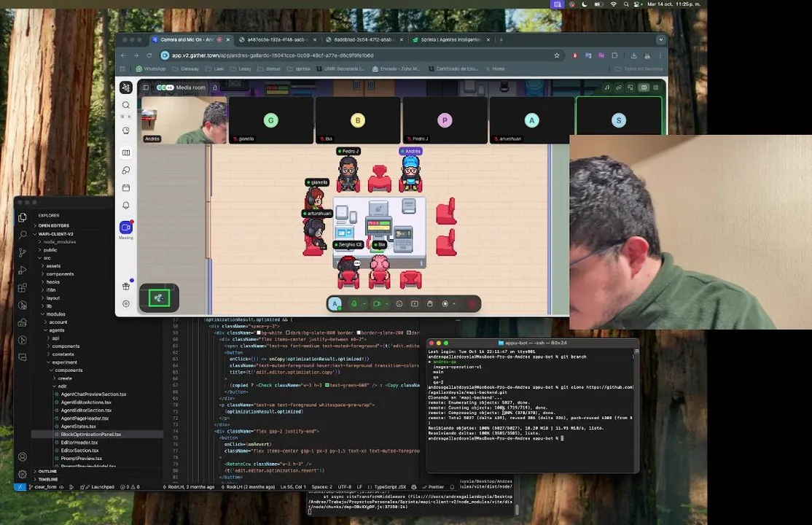Toggle microphone in Gather bottom toolbar
Viewport: 812px width, 525px height.
[x=354, y=304]
